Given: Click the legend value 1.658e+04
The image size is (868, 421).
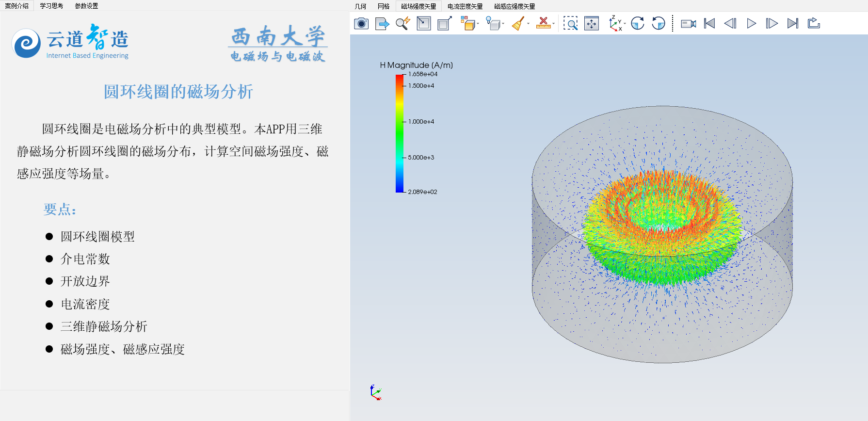Looking at the screenshot, I should tap(423, 74).
